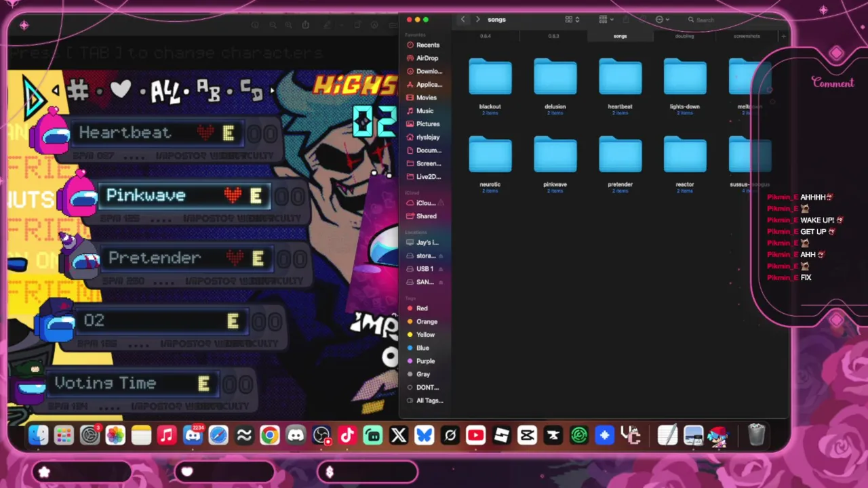Screen dimensions: 868x488
Task: Open Recents in the Finder sidebar
Action: point(422,45)
